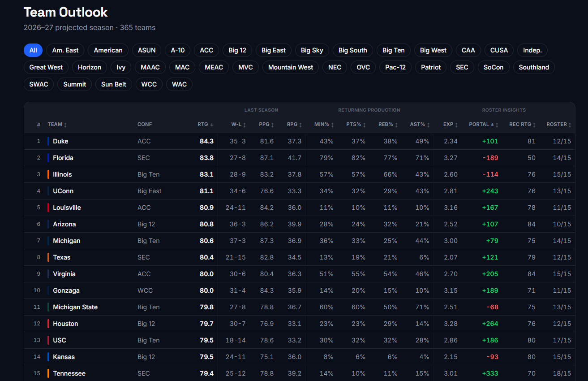Open the Illinois team link
Image resolution: width=588 pixels, height=381 pixels.
(62, 174)
